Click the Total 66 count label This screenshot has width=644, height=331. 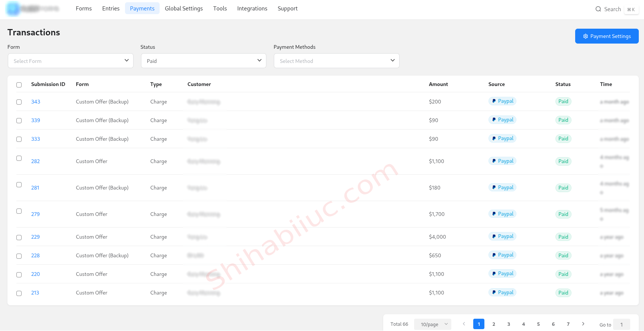(x=399, y=324)
